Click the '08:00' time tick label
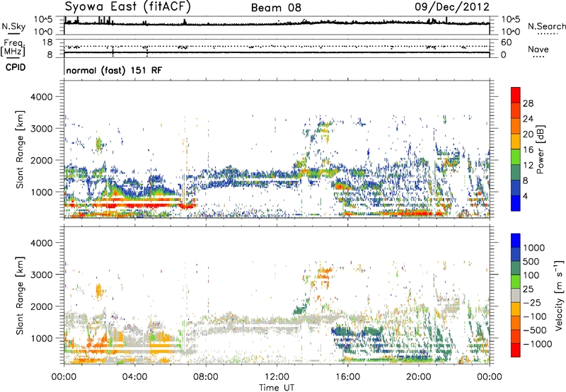566x392 pixels. [206, 377]
